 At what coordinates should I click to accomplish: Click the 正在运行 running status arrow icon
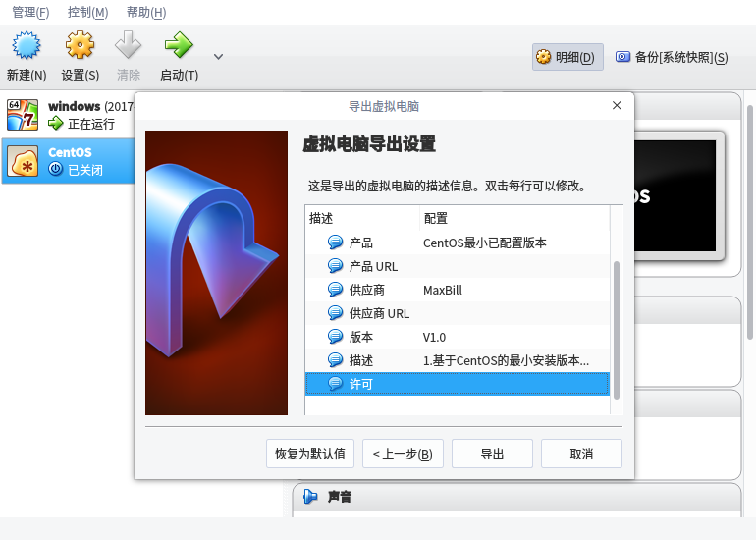55,124
